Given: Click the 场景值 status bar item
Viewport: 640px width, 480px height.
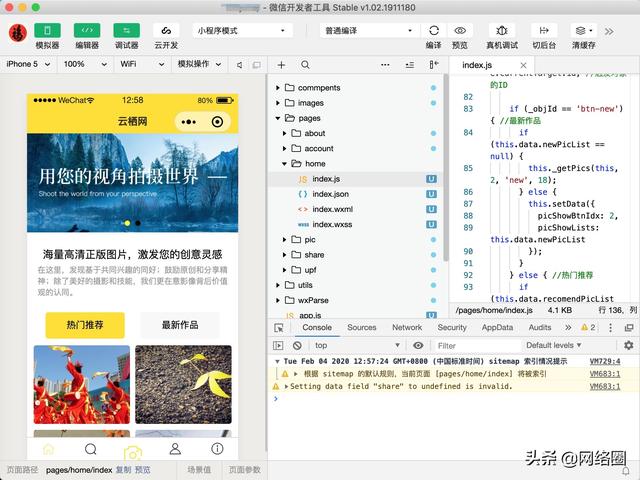Looking at the screenshot, I should [x=199, y=470].
